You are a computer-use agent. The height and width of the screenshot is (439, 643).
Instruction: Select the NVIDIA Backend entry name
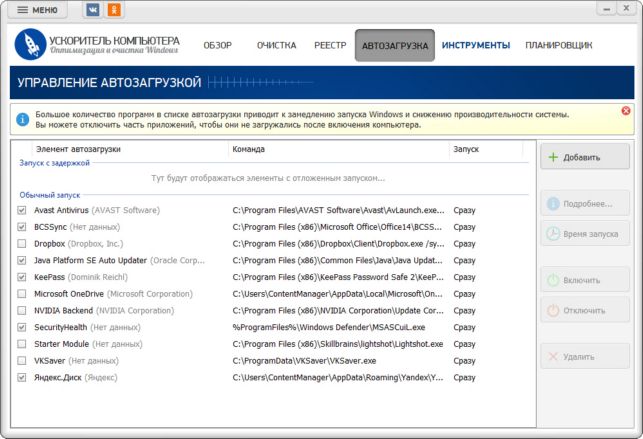[x=63, y=311]
